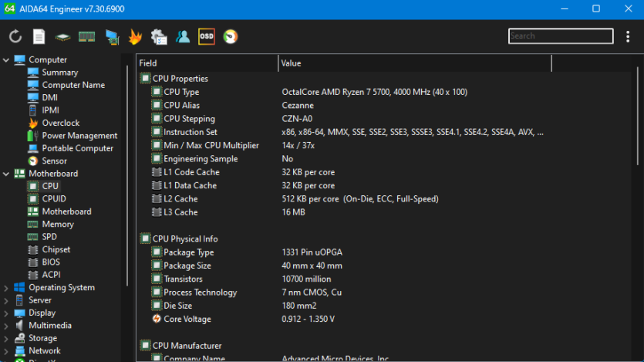Open the sensor gauge toolbar icon

231,36
